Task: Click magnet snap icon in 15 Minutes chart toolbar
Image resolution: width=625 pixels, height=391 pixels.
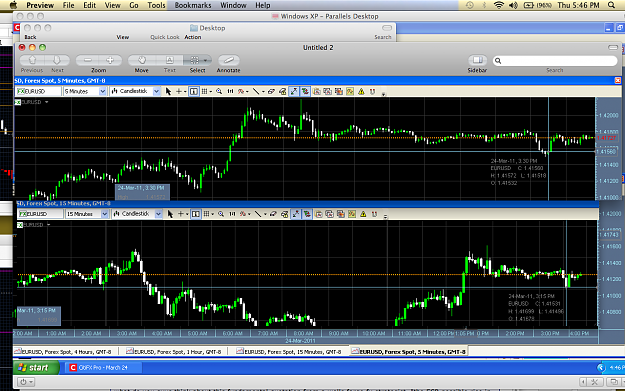Action: (374, 214)
